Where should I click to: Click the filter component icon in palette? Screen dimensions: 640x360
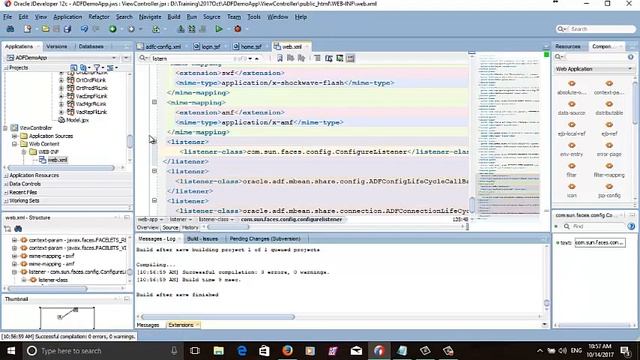point(571,166)
